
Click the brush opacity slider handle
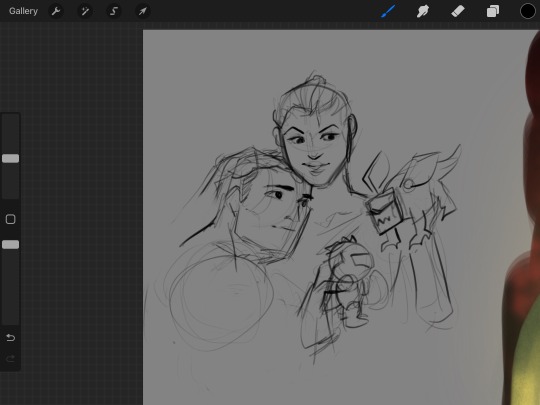[11, 245]
